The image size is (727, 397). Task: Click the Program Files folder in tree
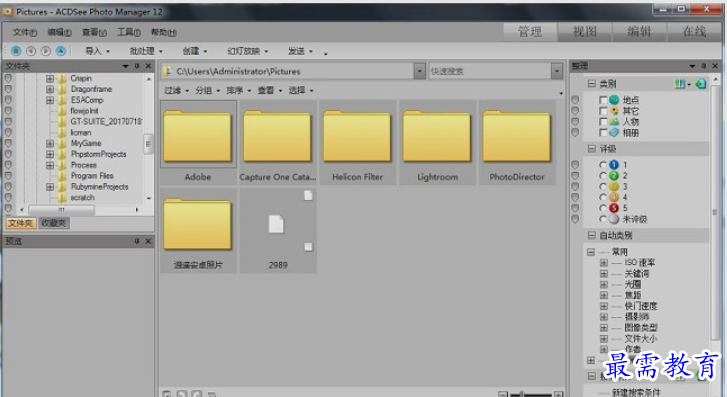coord(92,176)
